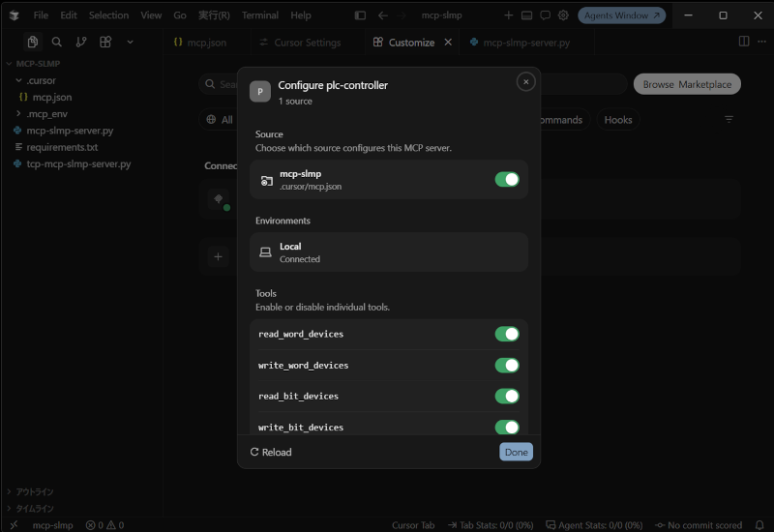This screenshot has width=774, height=532.
Task: Disable the write_bit_devices tool
Action: click(507, 427)
